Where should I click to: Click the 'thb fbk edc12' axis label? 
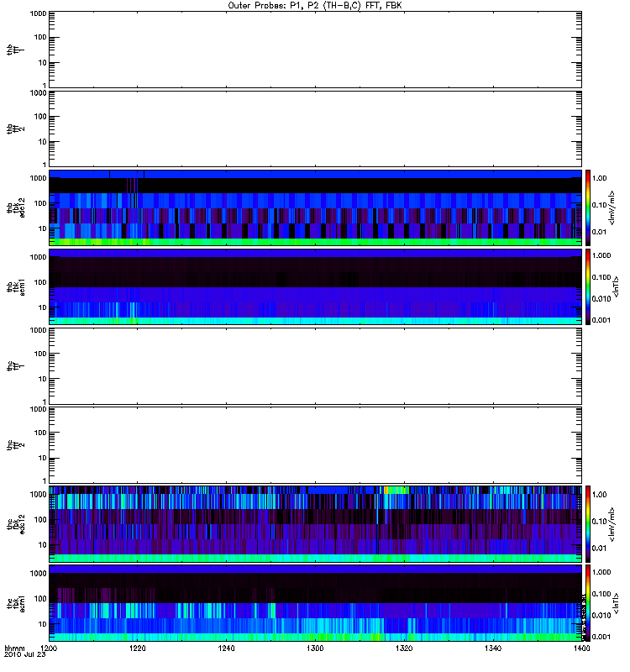pyautogui.click(x=15, y=207)
